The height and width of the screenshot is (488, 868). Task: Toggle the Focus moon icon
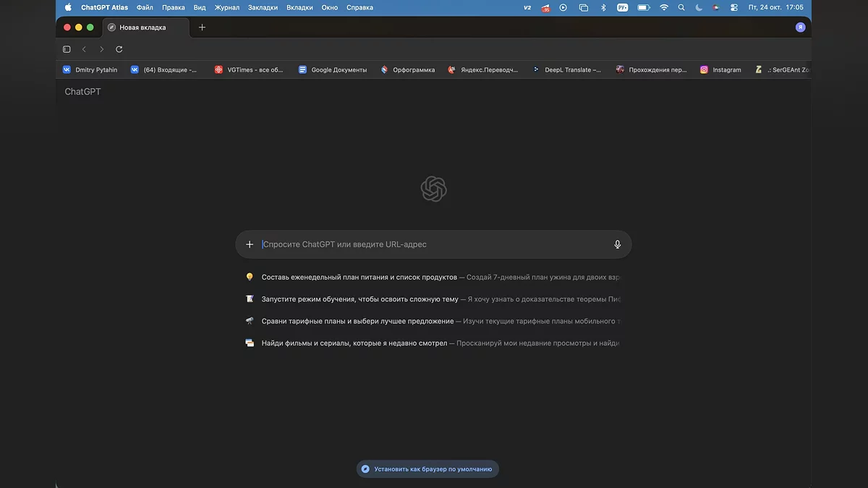(699, 7)
